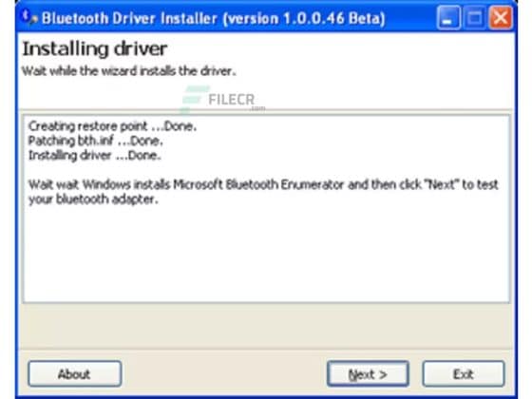This screenshot has height=399, width=532.
Task: Click the disabled maximize button
Action: click(474, 18)
